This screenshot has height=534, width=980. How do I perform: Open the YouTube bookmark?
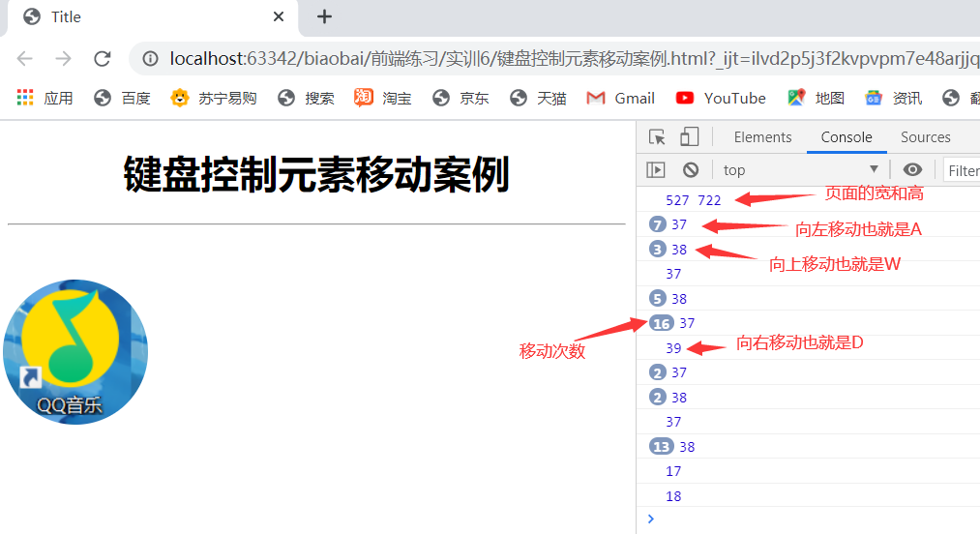click(721, 98)
